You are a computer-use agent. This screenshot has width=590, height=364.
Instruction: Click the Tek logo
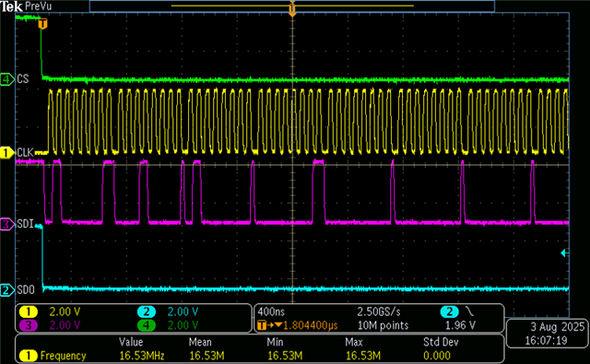[11, 6]
